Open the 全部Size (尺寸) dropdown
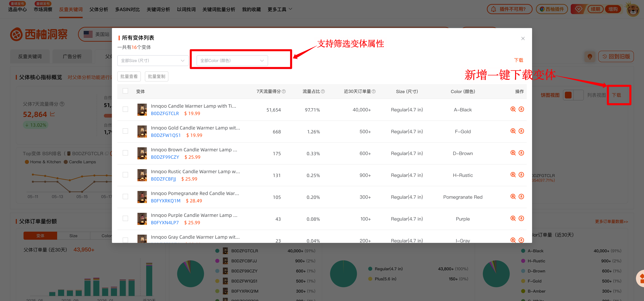This screenshot has height=301, width=644. click(153, 61)
